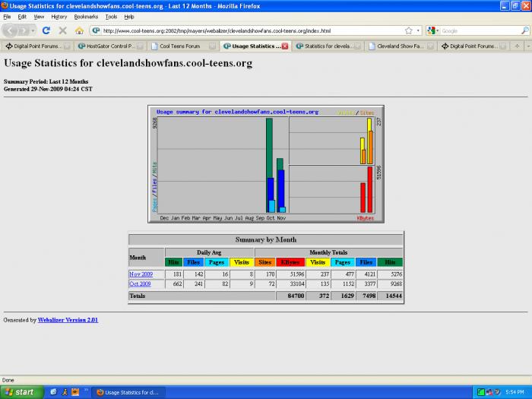
Task: Click the Stop loading icon
Action: [x=62, y=30]
